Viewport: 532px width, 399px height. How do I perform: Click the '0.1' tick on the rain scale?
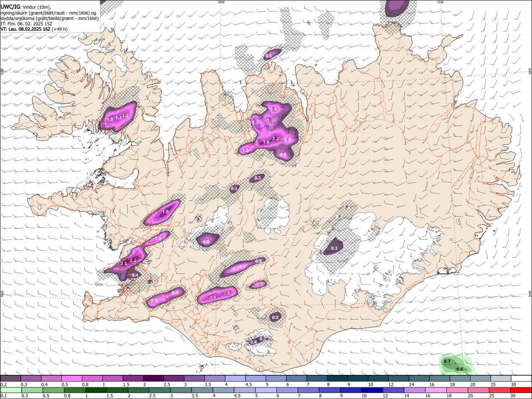point(4,396)
